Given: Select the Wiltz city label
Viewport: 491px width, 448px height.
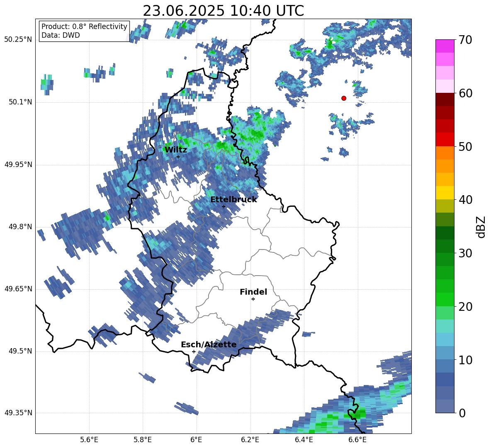Looking at the screenshot, I should tap(176, 150).
